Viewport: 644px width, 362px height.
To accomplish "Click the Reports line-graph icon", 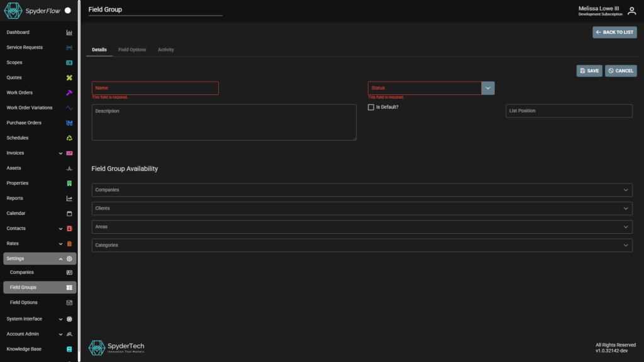I will (68, 198).
